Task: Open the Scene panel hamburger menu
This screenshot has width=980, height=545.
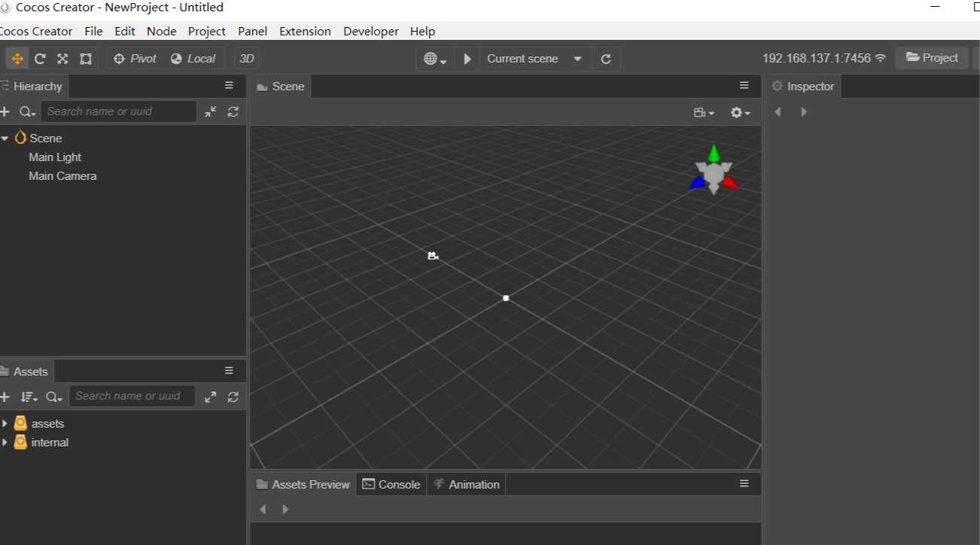Action: (744, 86)
